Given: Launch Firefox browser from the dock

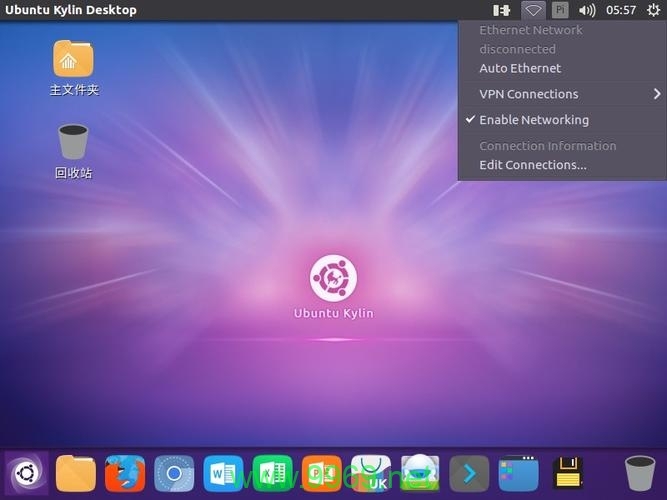Looking at the screenshot, I should click(125, 473).
